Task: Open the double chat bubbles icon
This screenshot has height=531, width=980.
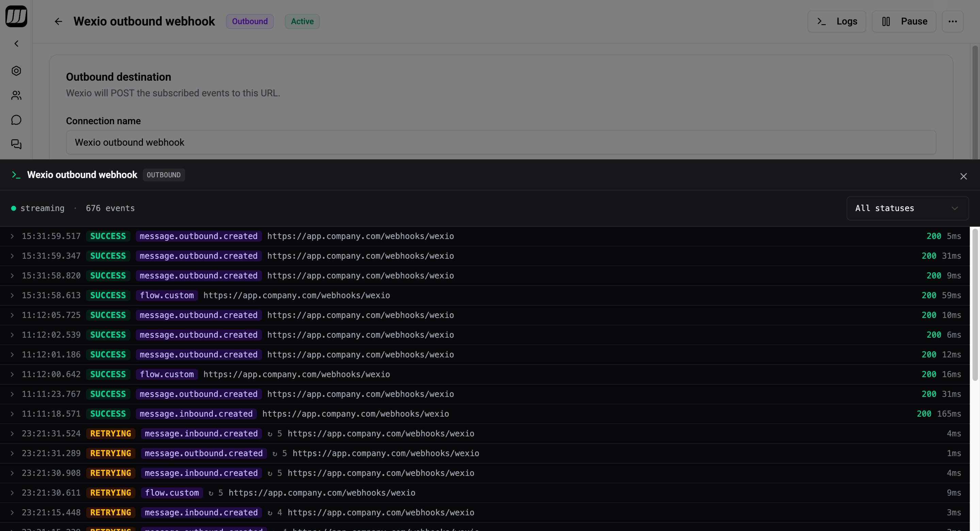Action: click(16, 144)
